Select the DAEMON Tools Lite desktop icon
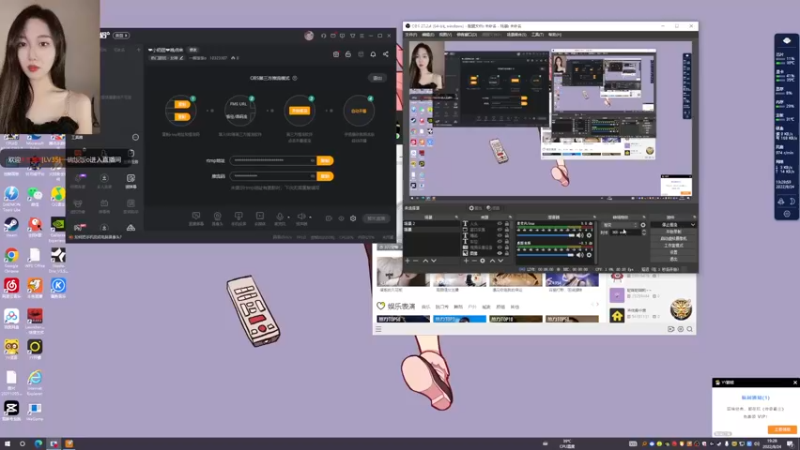This screenshot has width=800, height=450. click(11, 194)
